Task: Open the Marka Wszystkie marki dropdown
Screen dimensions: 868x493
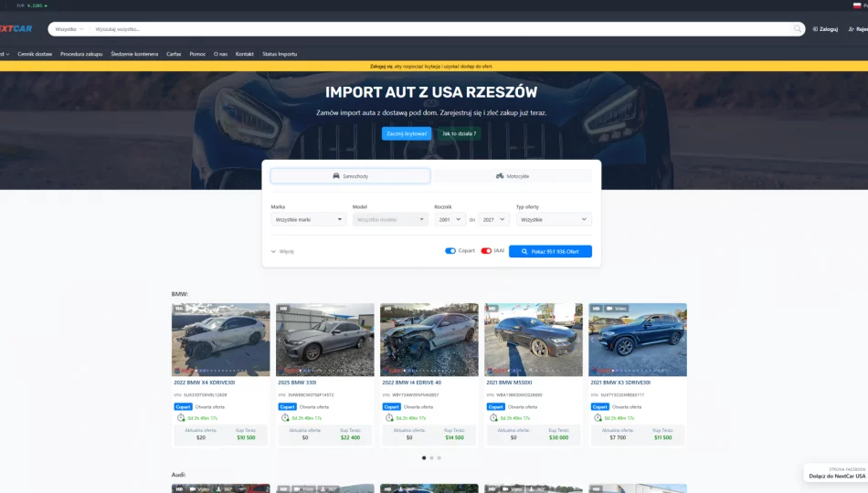Action: [308, 220]
